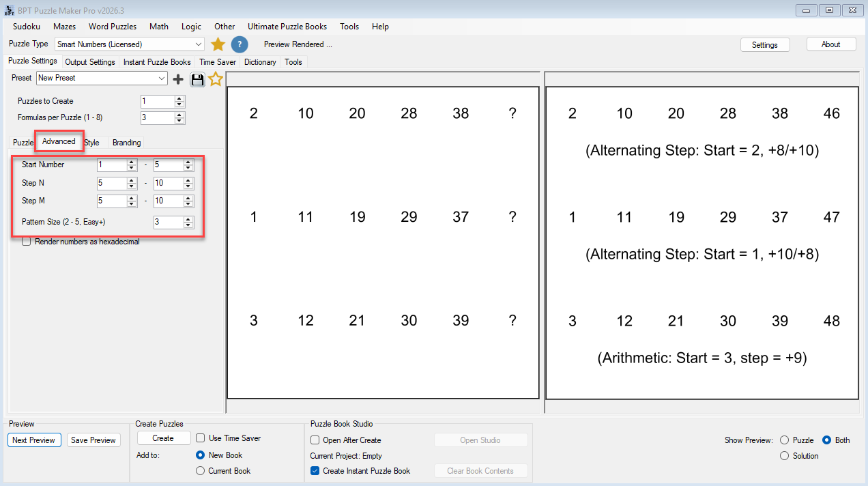Click the puzzle preview page

pos(383,242)
